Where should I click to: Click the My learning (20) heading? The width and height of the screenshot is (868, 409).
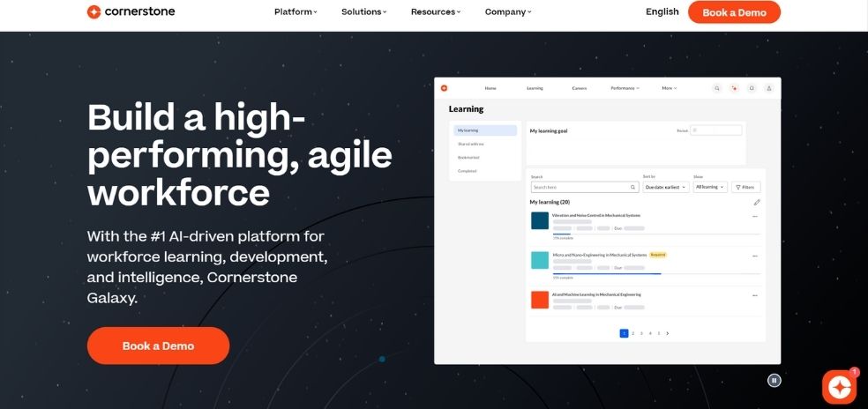coord(550,203)
